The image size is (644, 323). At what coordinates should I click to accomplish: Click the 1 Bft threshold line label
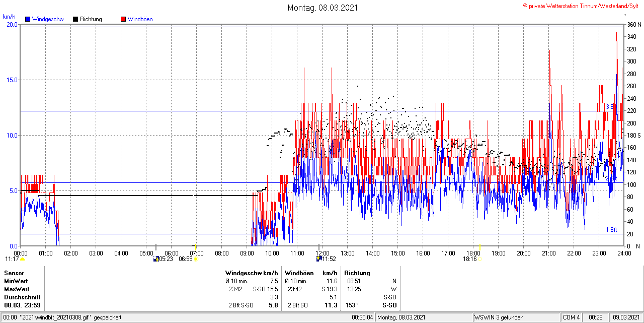point(611,230)
